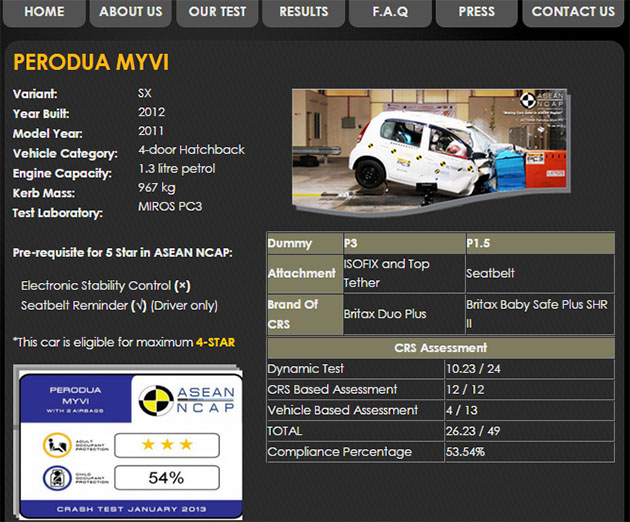Open the HOME navigation tab
The height and width of the screenshot is (522, 630).
coord(43,12)
